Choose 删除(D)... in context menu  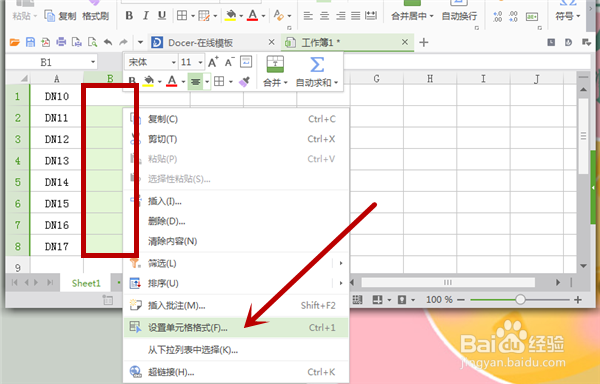pyautogui.click(x=236, y=221)
